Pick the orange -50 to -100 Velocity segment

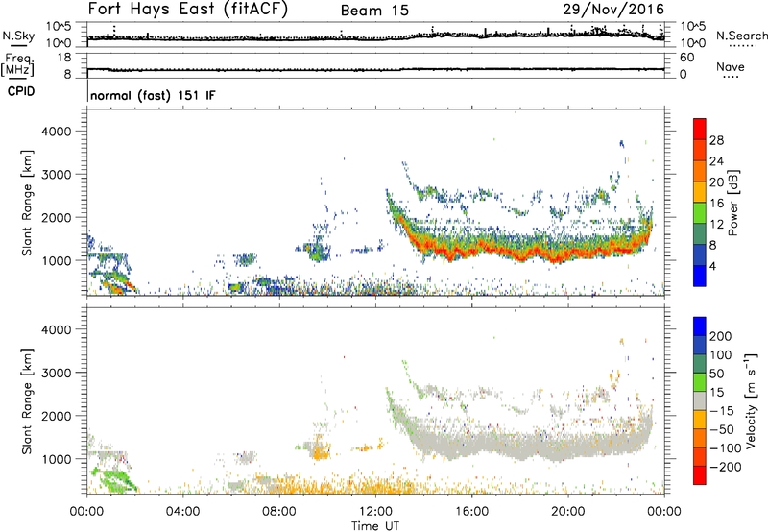700,439
